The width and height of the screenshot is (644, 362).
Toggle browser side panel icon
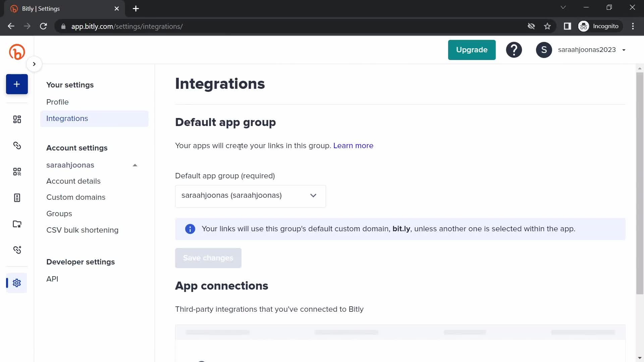[567, 26]
